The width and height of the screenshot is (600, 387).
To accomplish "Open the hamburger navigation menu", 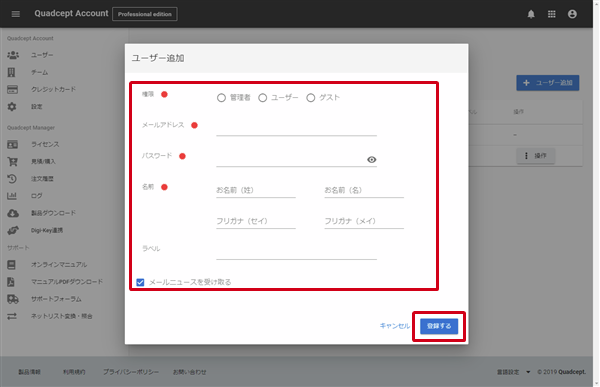I will point(16,14).
